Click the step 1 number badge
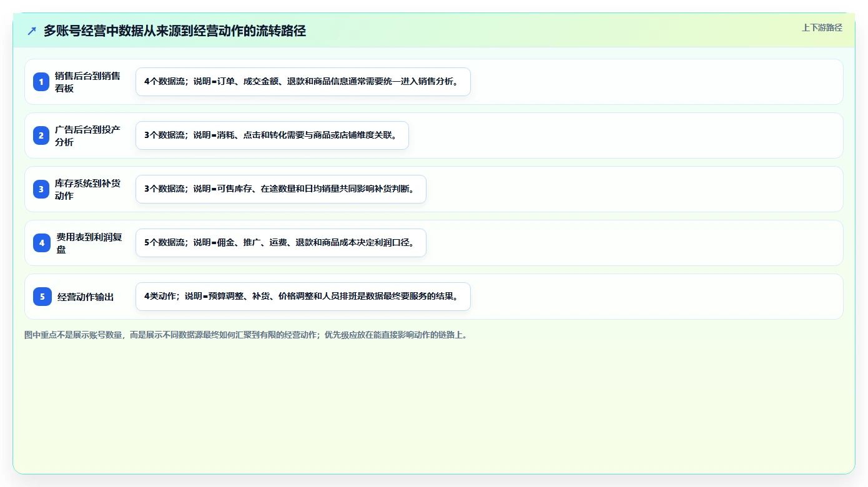This screenshot has width=868, height=487. point(41,82)
